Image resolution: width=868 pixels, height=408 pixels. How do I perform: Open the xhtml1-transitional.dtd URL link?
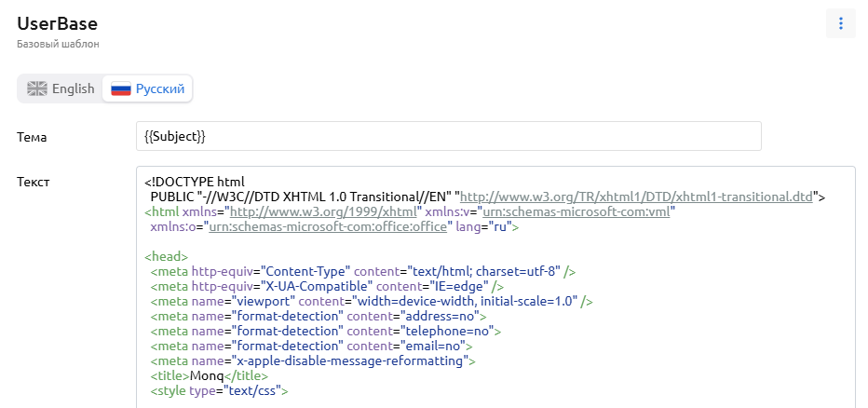638,197
